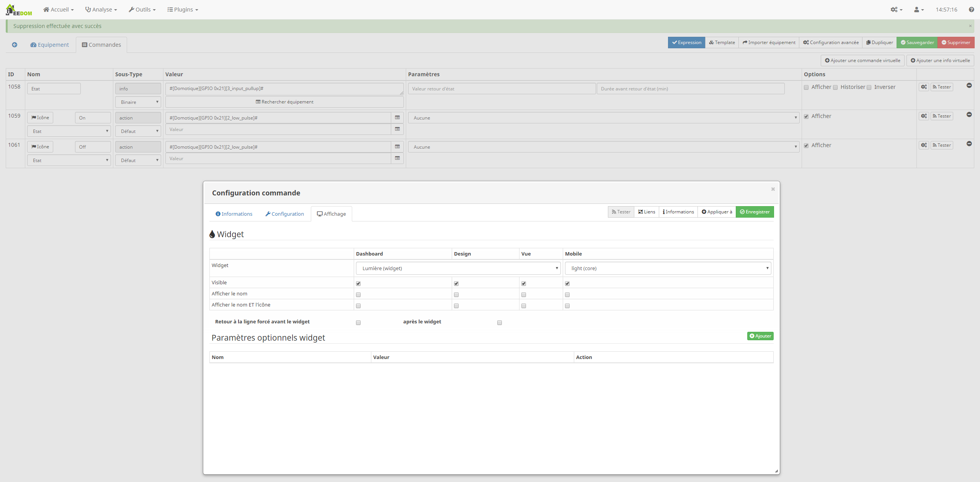Screen dimensions: 980x482
Task: Save with the Enregistrer button
Action: 755,212
